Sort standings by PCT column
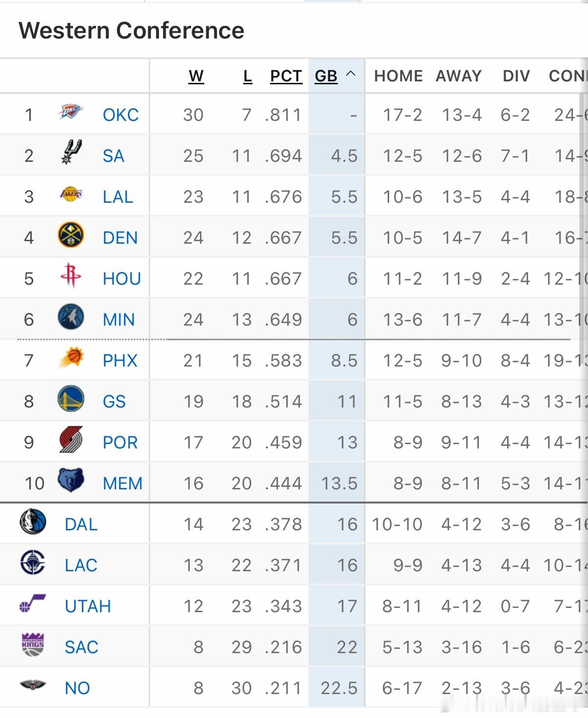 pos(286,76)
